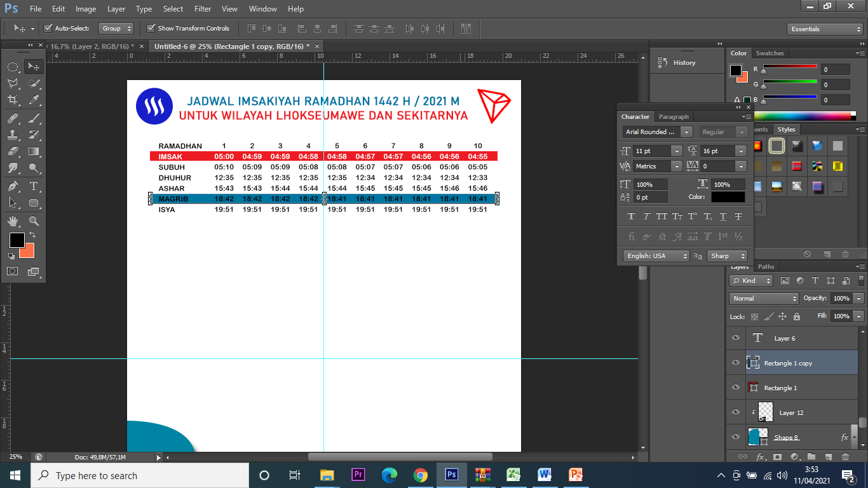
Task: Apply All Caps text style
Action: pyautogui.click(x=662, y=217)
